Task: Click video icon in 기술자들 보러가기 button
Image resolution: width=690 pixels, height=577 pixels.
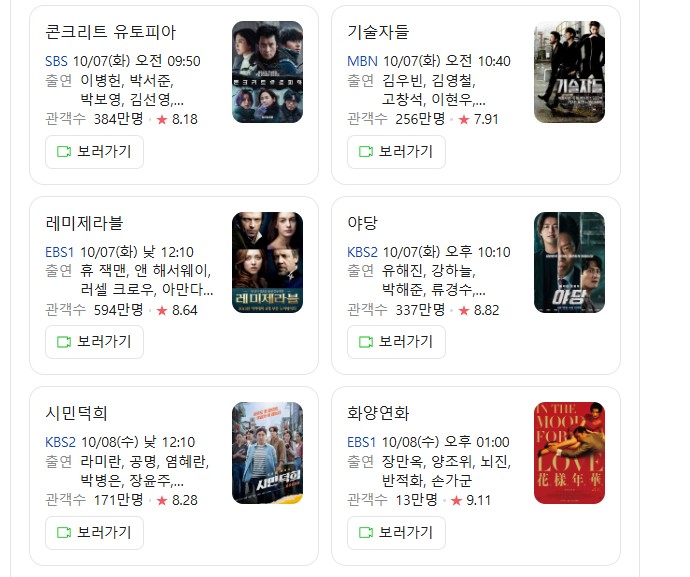Action: (x=366, y=152)
